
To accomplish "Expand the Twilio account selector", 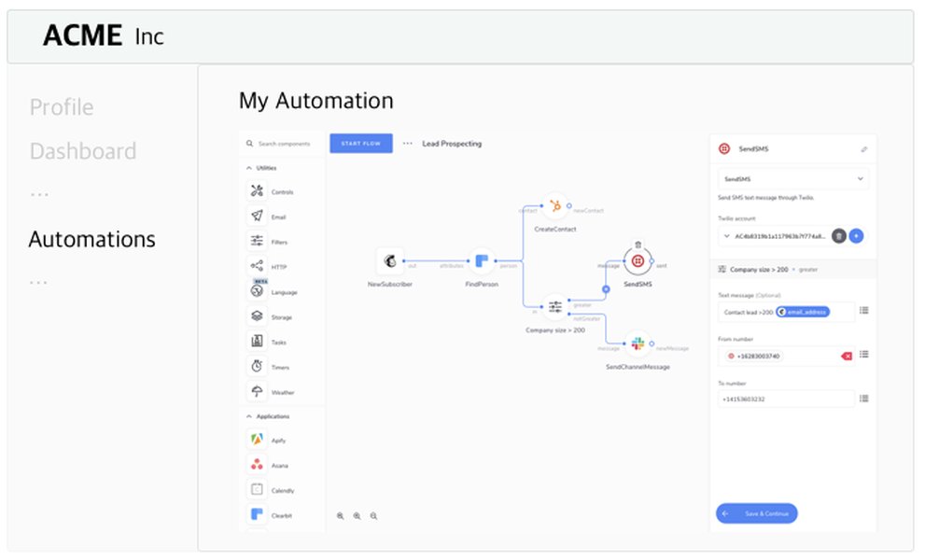I will click(726, 235).
